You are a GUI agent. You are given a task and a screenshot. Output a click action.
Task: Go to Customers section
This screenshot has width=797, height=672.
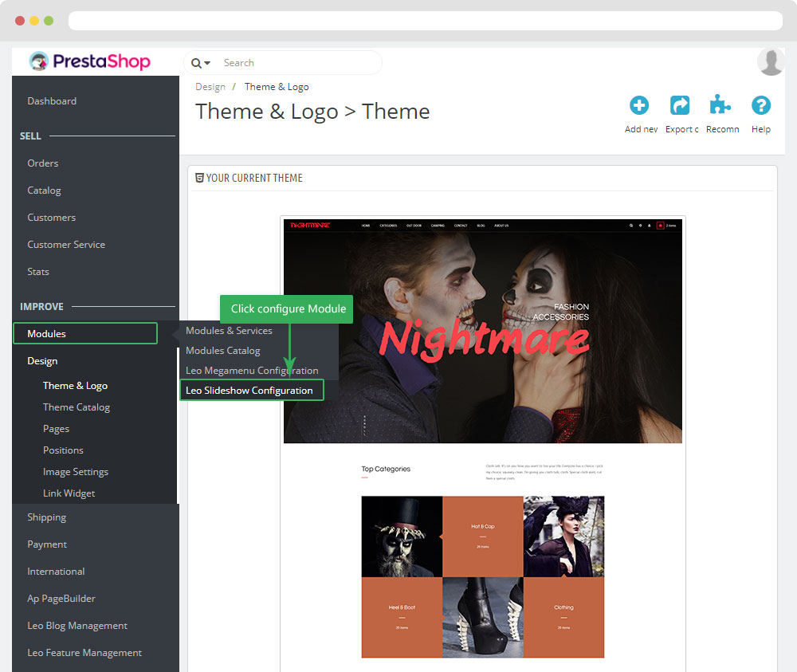(x=51, y=218)
